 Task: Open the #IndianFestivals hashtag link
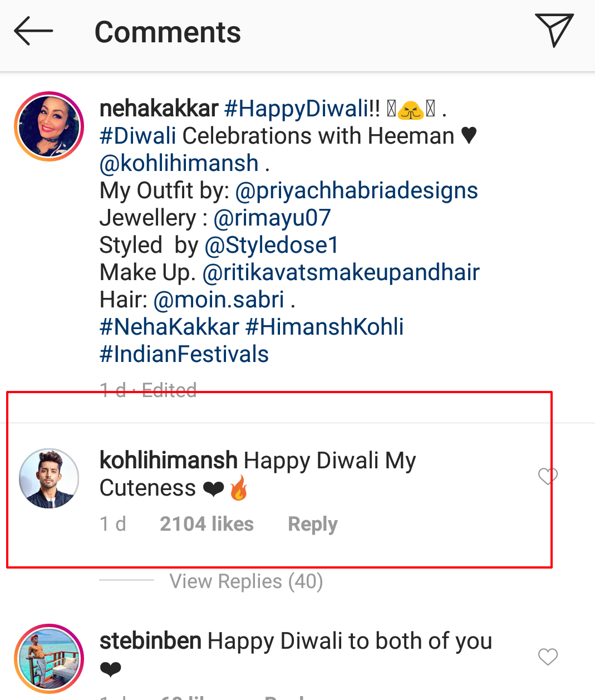pyautogui.click(x=184, y=354)
